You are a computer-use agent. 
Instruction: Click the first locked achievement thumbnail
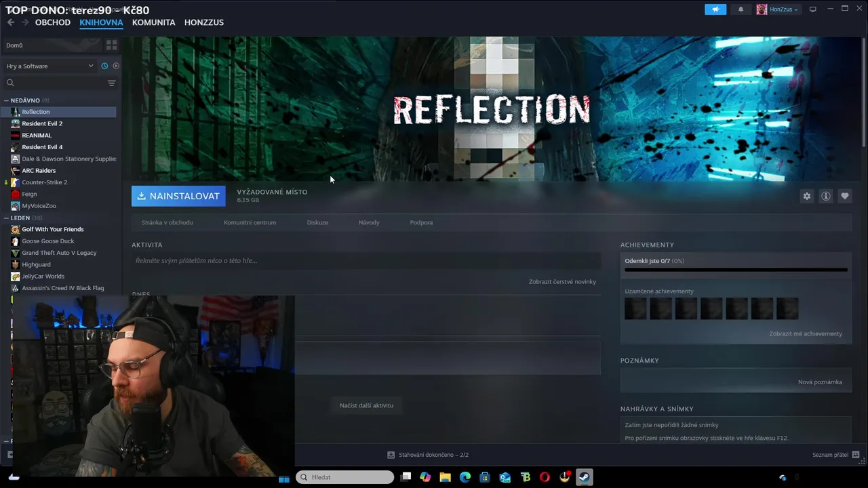click(635, 308)
